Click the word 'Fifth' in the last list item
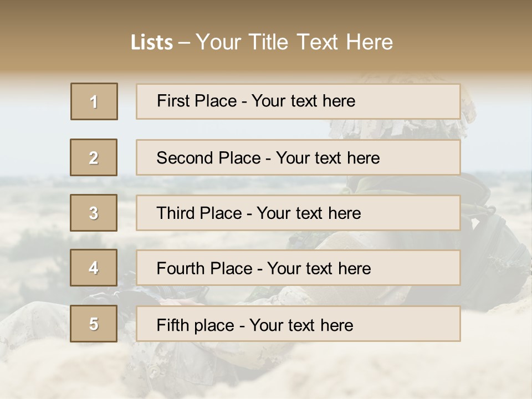Image resolution: width=532 pixels, height=399 pixels. pyautogui.click(x=172, y=325)
